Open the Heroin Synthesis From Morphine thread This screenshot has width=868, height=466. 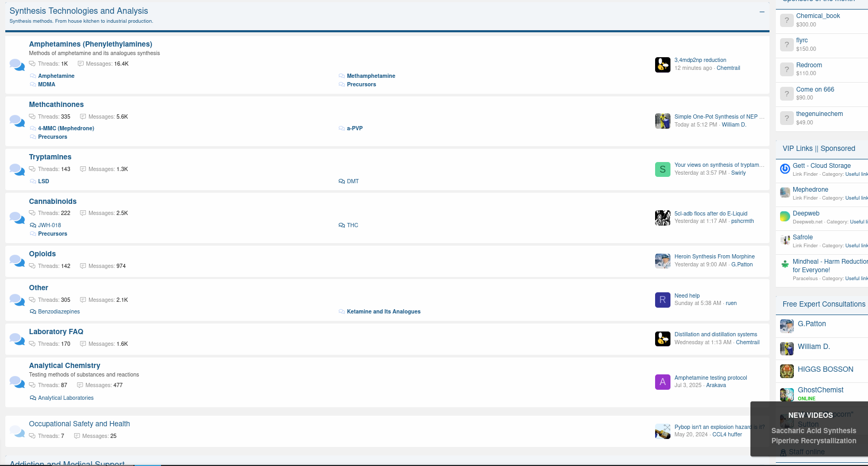coord(714,256)
